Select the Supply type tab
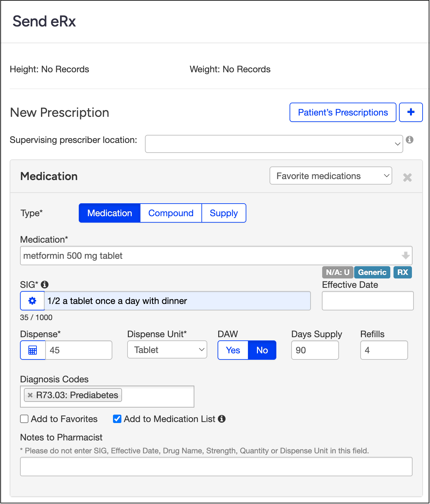Screen dimensions: 430x504 click(224, 213)
